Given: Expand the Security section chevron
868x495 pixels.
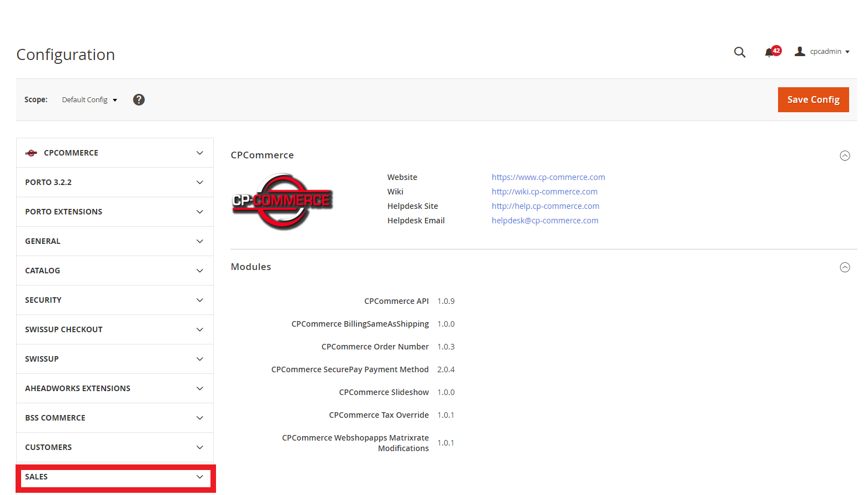Looking at the screenshot, I should 200,300.
